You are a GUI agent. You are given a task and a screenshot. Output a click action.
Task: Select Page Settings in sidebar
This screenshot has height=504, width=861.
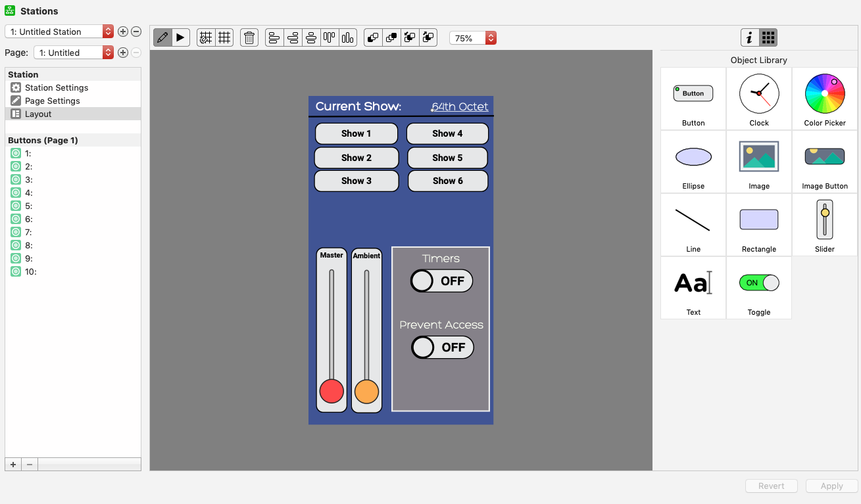(53, 101)
